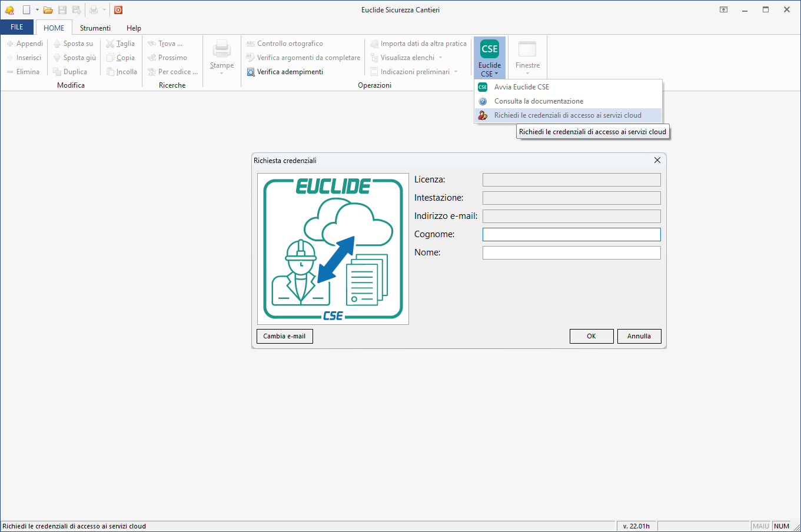Click the new document icon

coord(26,10)
